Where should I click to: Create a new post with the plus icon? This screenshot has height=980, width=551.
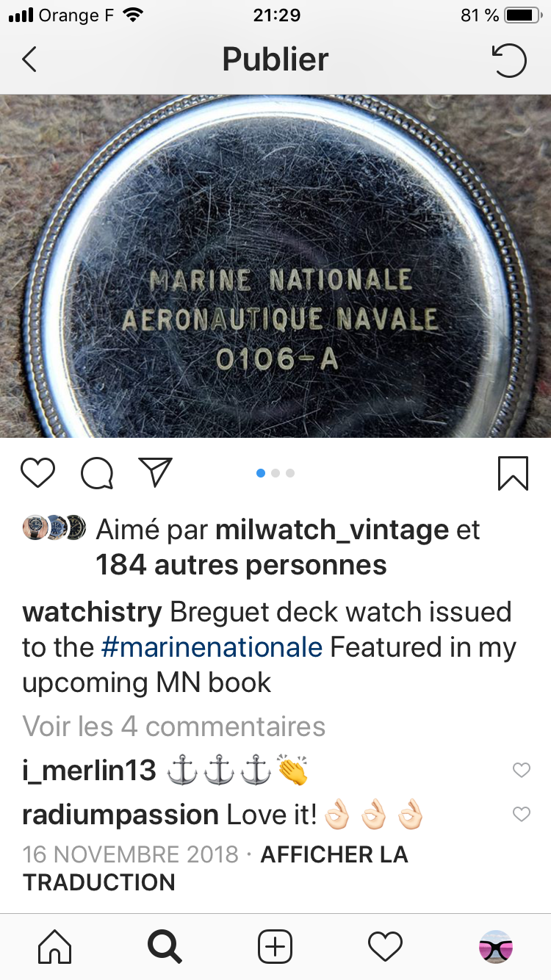coord(275,947)
